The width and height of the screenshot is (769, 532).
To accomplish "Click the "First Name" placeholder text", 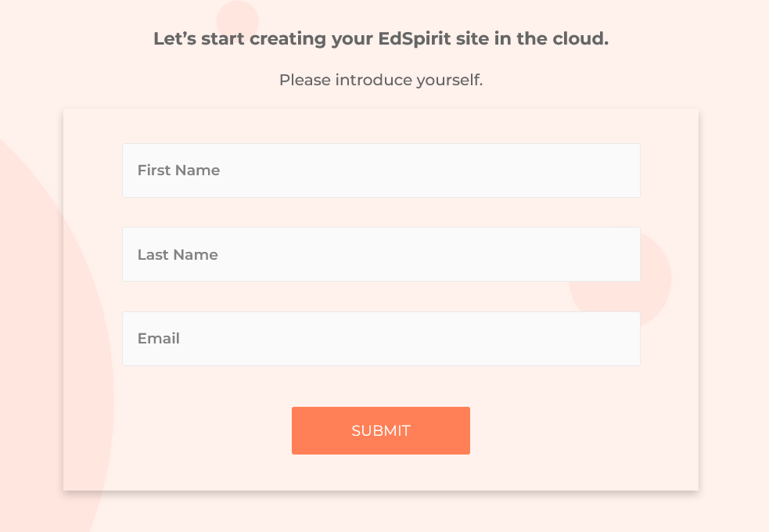I will point(178,171).
